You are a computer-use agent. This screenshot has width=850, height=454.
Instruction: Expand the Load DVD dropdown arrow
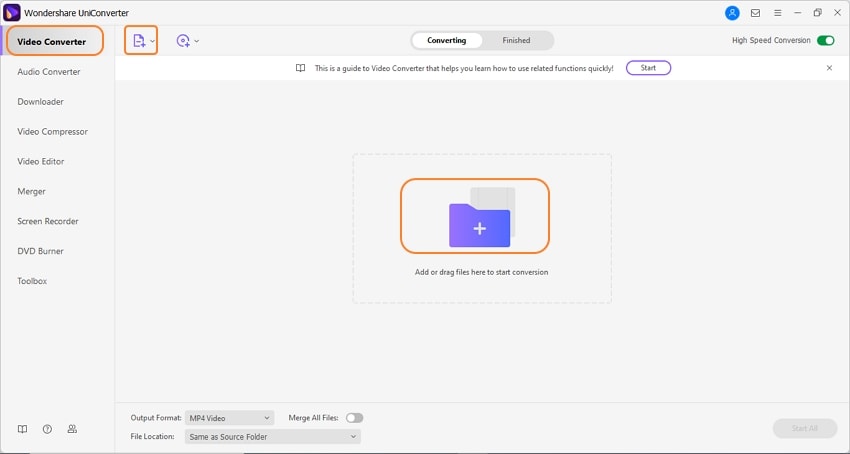tap(197, 41)
